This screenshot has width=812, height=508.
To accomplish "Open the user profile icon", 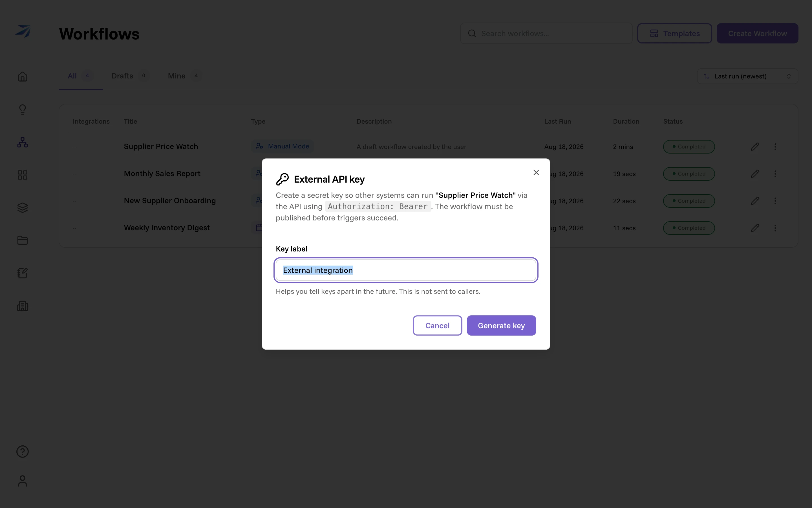I will click(23, 481).
